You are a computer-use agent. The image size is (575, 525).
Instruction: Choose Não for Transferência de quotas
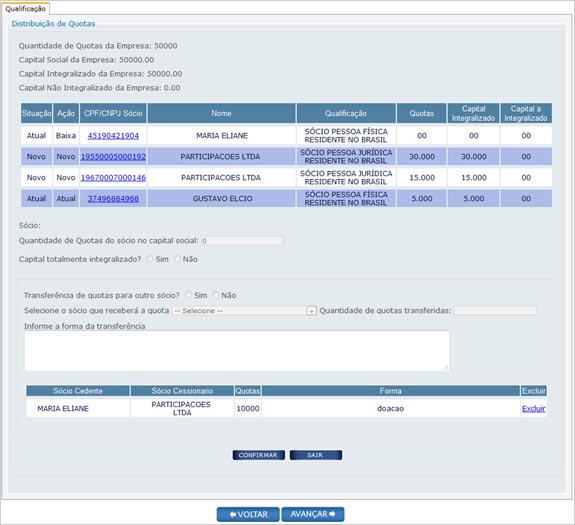click(x=216, y=295)
